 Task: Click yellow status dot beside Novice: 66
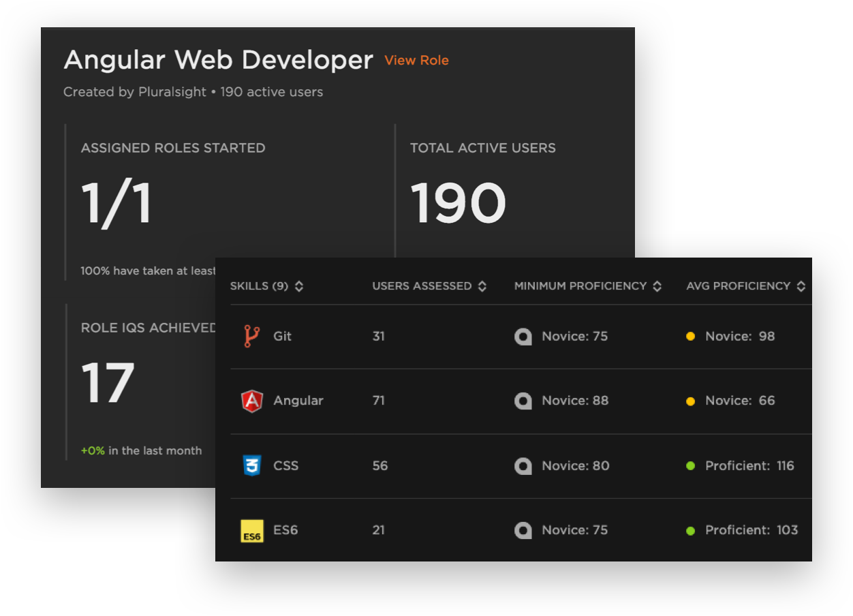(x=690, y=401)
